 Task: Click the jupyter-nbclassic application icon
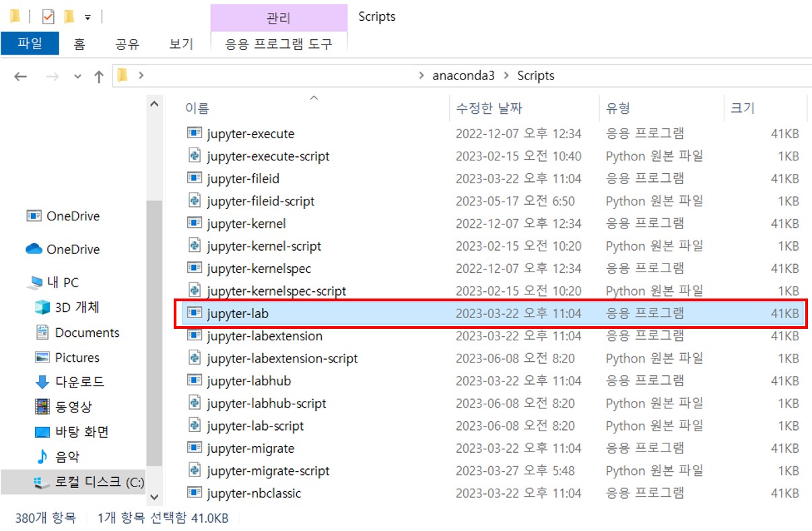pyautogui.click(x=195, y=493)
